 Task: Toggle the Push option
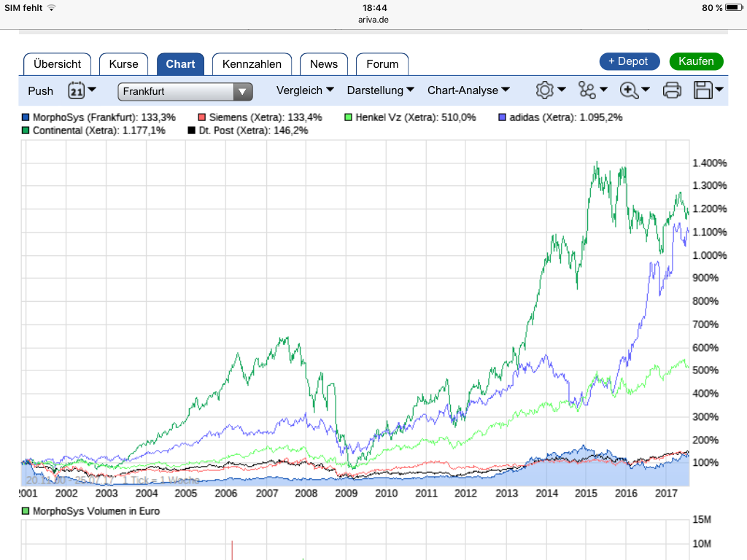[41, 91]
